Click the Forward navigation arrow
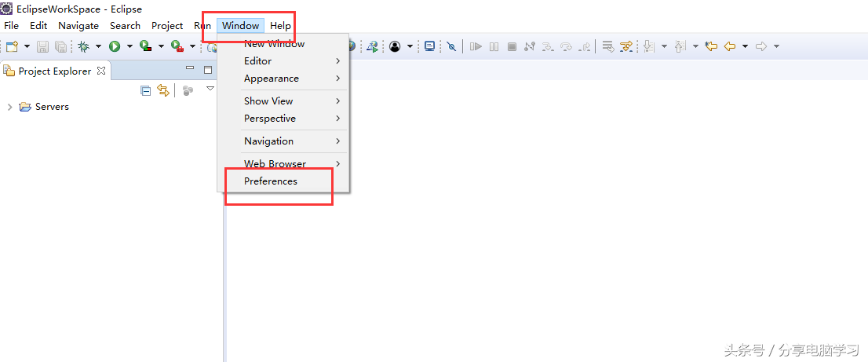This screenshot has height=362, width=868. point(761,46)
